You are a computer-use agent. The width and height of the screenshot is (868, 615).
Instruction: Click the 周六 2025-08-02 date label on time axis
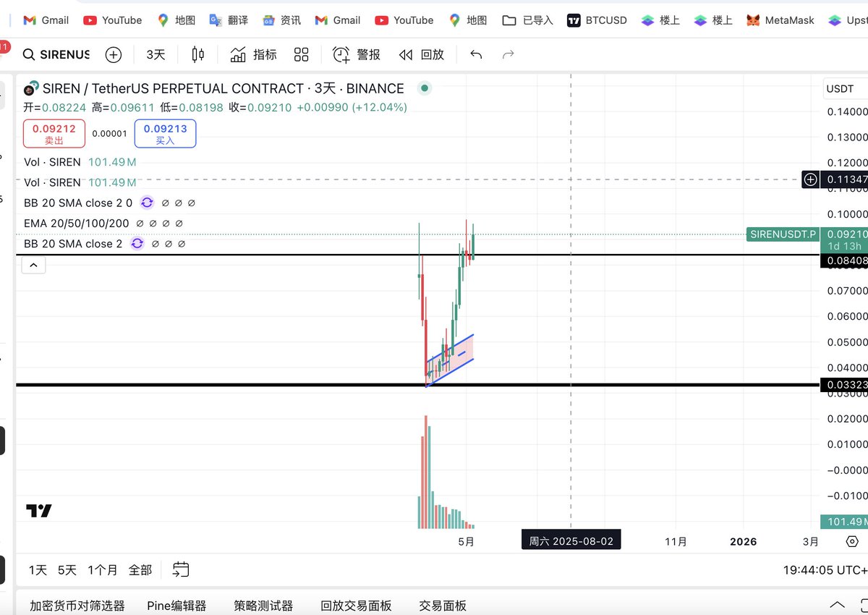point(571,541)
